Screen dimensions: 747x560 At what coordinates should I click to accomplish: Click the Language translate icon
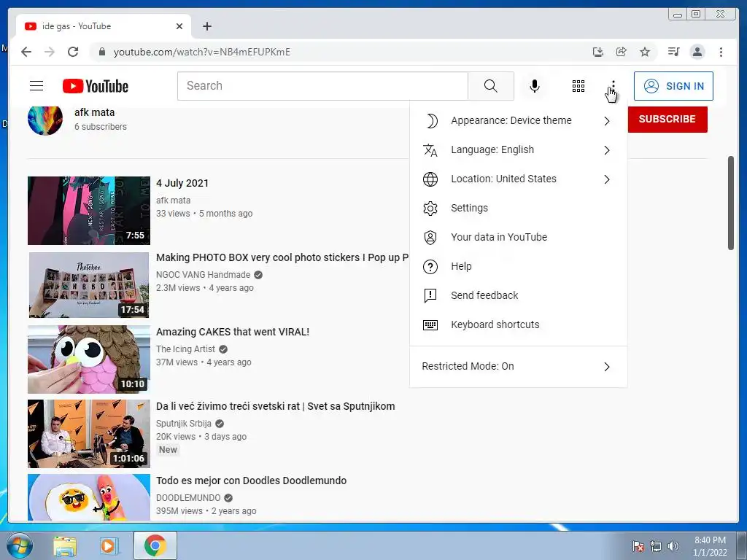point(430,150)
